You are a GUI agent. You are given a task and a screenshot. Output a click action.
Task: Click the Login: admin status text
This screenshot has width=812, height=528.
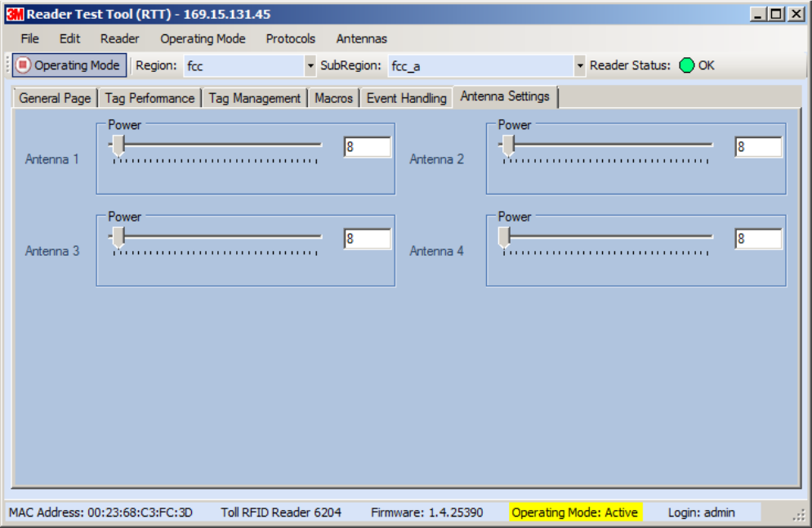[701, 512]
